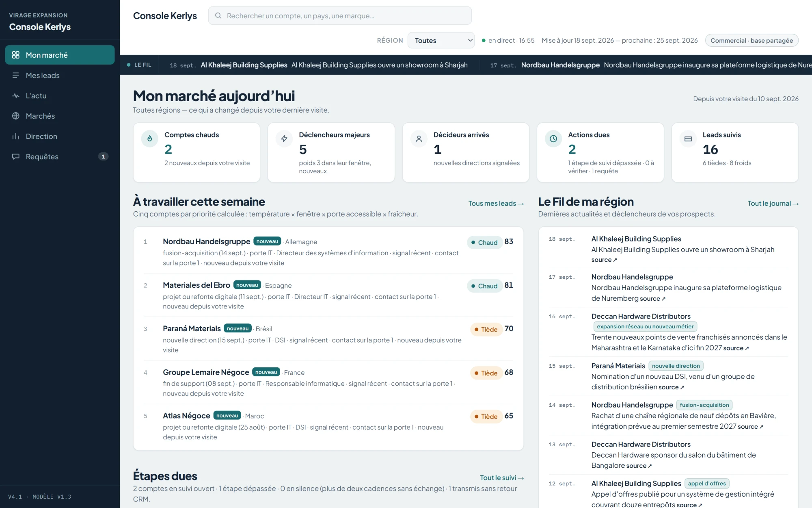
Task: Click the Tiède badge on Atlas Négoce row
Action: (486, 417)
